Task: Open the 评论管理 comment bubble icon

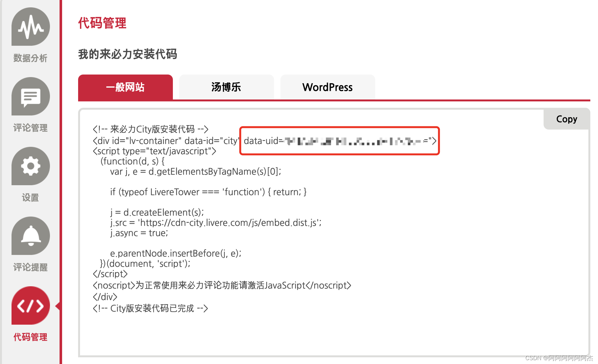Action: pos(31,96)
